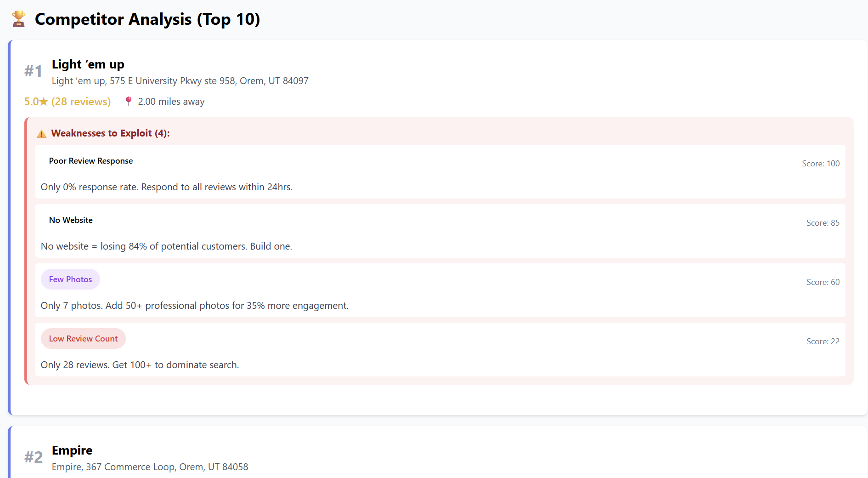Click the Score: 22 value

(823, 341)
